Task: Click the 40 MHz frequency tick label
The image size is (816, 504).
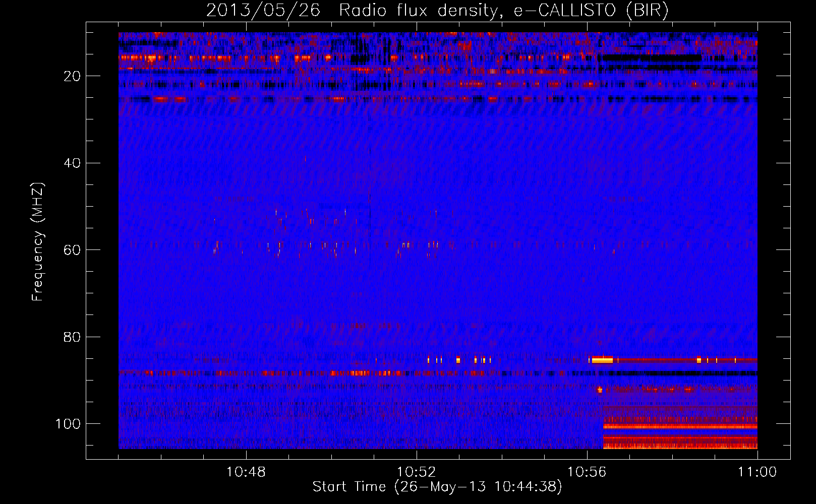Action: click(x=72, y=163)
